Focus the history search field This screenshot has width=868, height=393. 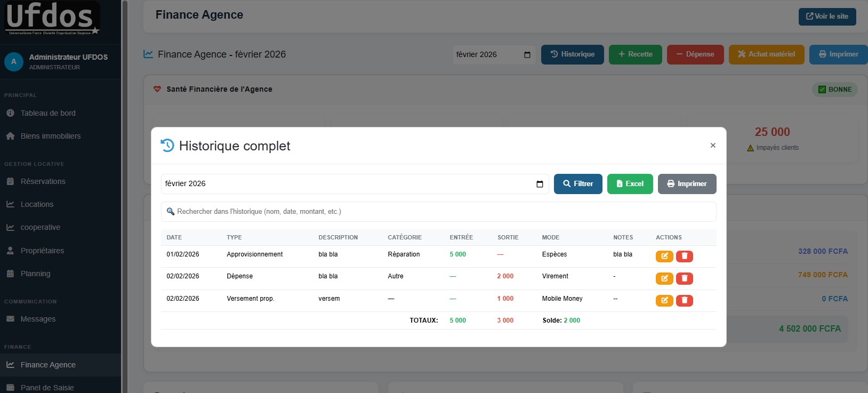point(438,212)
